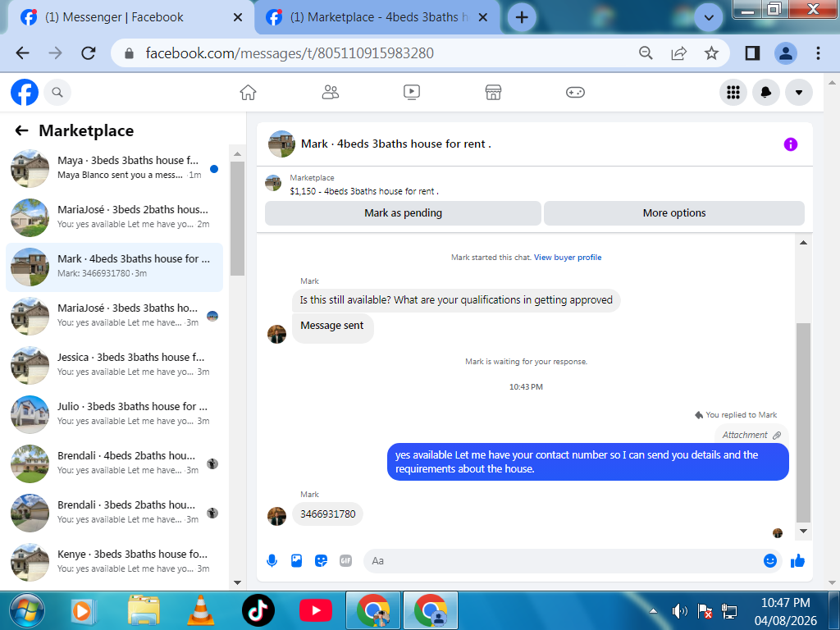This screenshot has height=630, width=840.
Task: Click More options button
Action: click(674, 212)
